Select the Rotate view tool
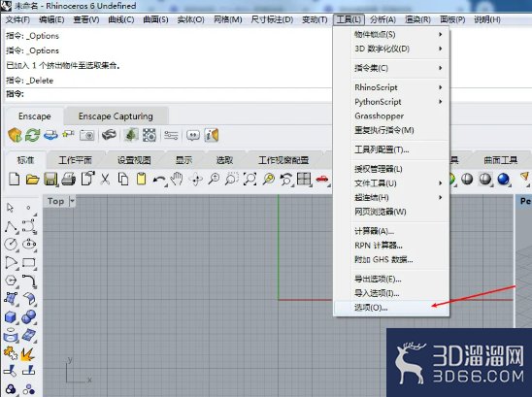The width and height of the screenshot is (532, 397). [196, 179]
